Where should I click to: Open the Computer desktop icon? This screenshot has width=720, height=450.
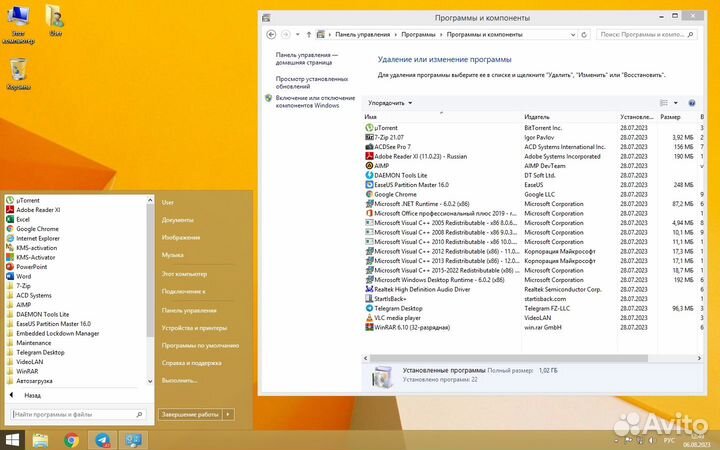tap(18, 24)
